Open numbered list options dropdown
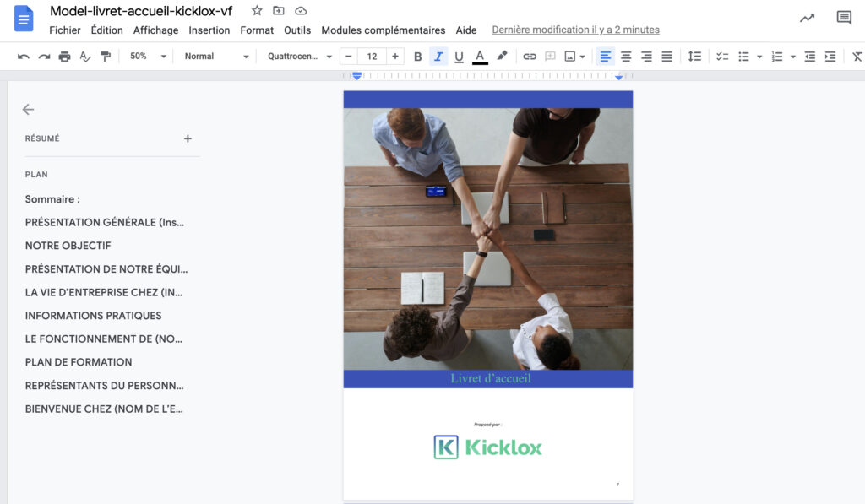Viewport: 865px width, 504px height. (x=792, y=57)
